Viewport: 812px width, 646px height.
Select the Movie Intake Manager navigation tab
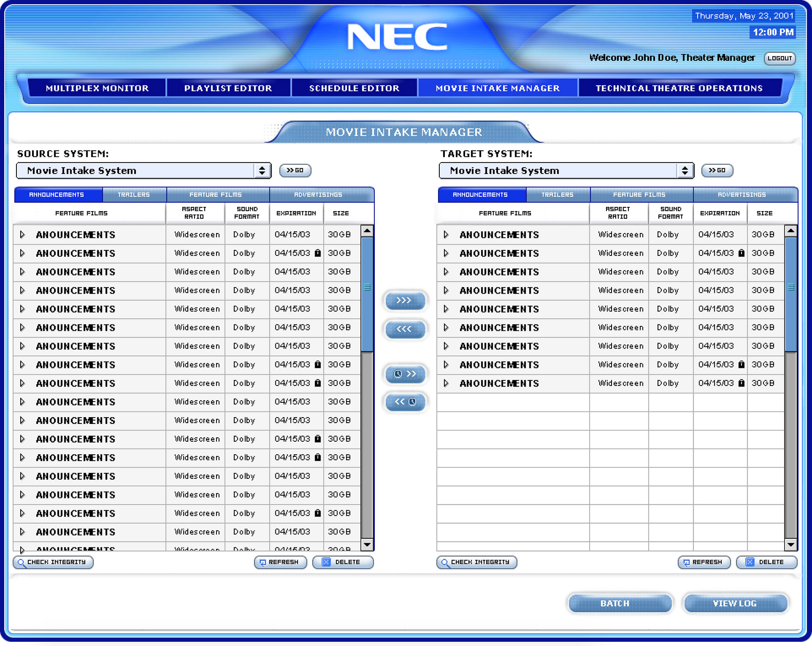pos(497,88)
